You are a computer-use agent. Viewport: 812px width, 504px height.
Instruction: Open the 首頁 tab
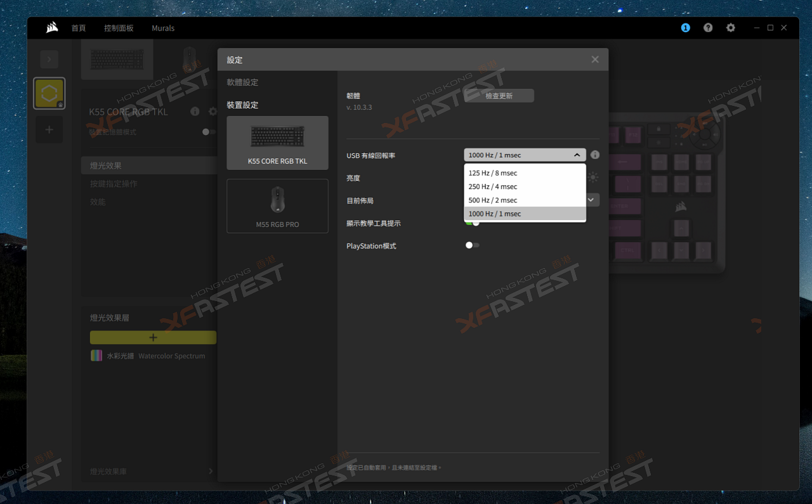(79, 28)
